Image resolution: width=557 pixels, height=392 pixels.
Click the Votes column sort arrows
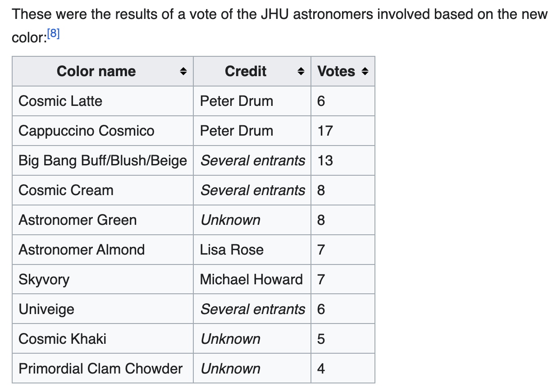[365, 71]
